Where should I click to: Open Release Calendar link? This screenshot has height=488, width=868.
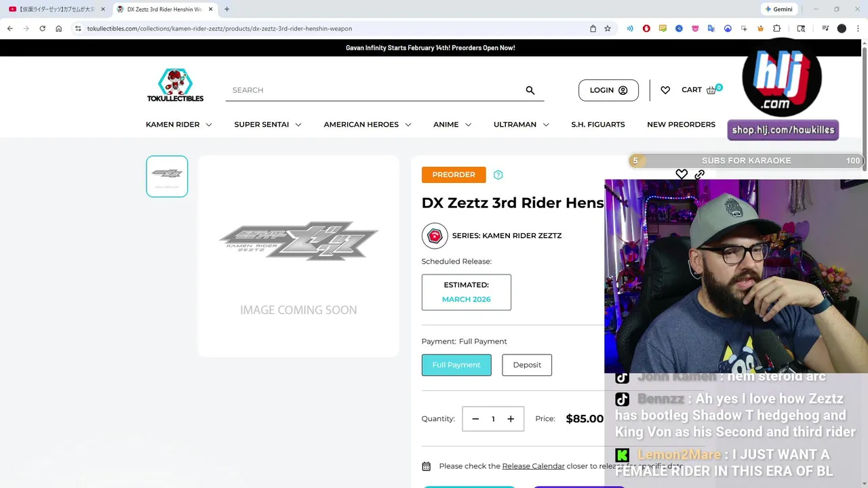pos(533,466)
